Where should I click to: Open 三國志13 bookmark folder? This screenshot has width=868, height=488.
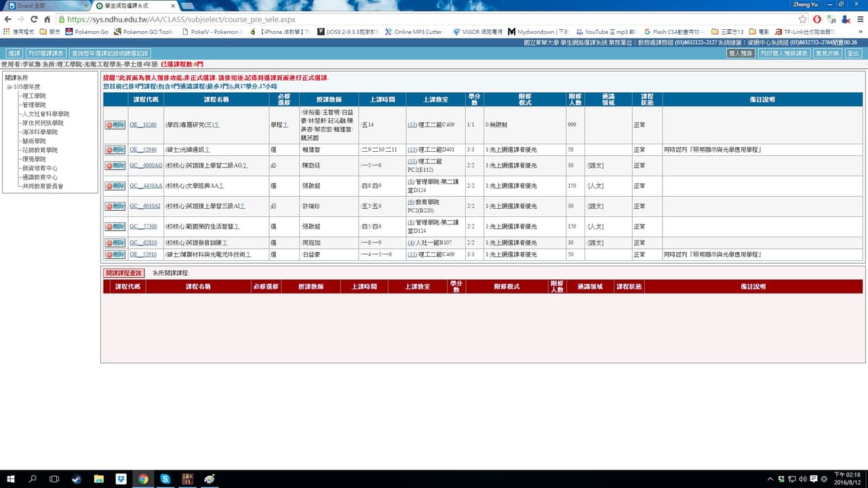tap(728, 32)
